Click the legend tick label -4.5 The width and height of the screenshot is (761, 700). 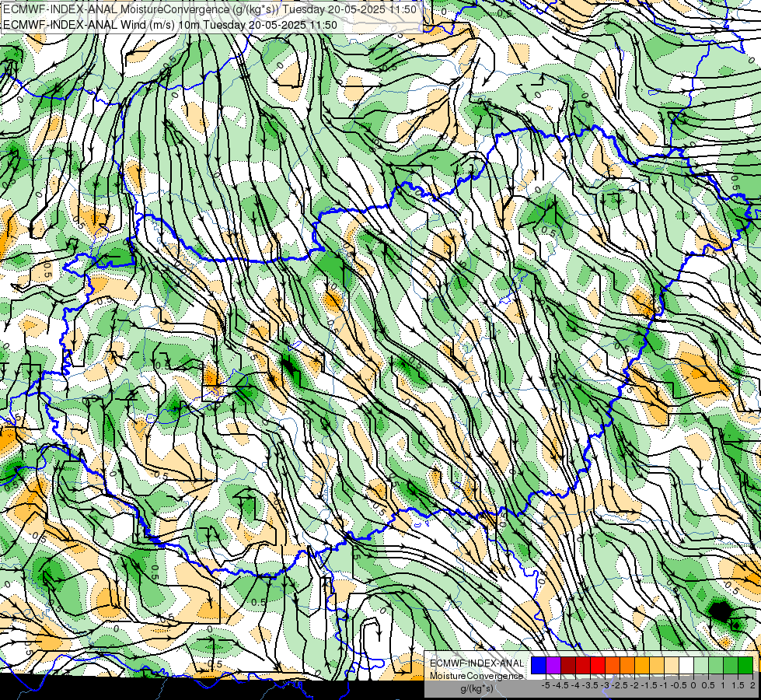tap(561, 685)
